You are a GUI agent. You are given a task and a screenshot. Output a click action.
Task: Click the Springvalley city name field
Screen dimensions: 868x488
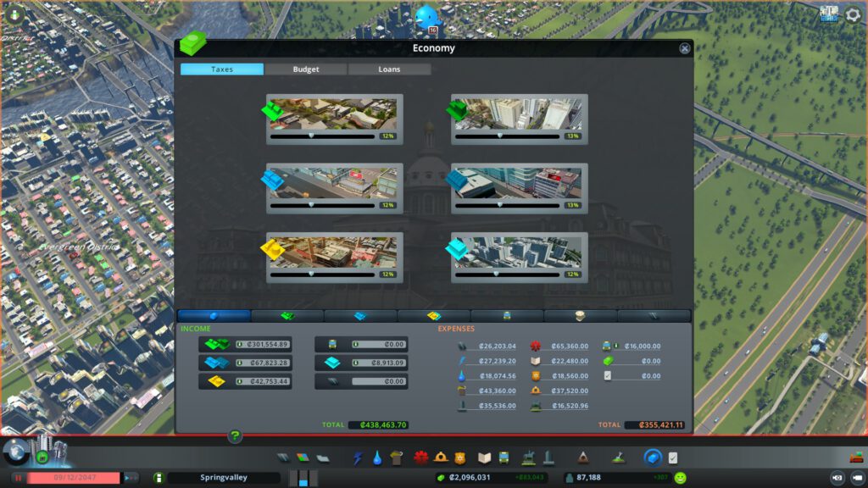[x=224, y=478]
